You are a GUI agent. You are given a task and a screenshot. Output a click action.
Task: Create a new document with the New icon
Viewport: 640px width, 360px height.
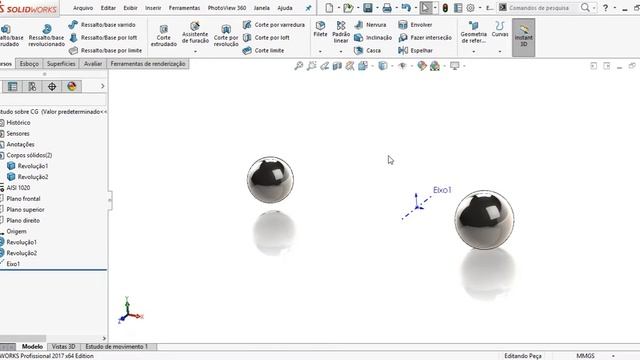(x=329, y=8)
